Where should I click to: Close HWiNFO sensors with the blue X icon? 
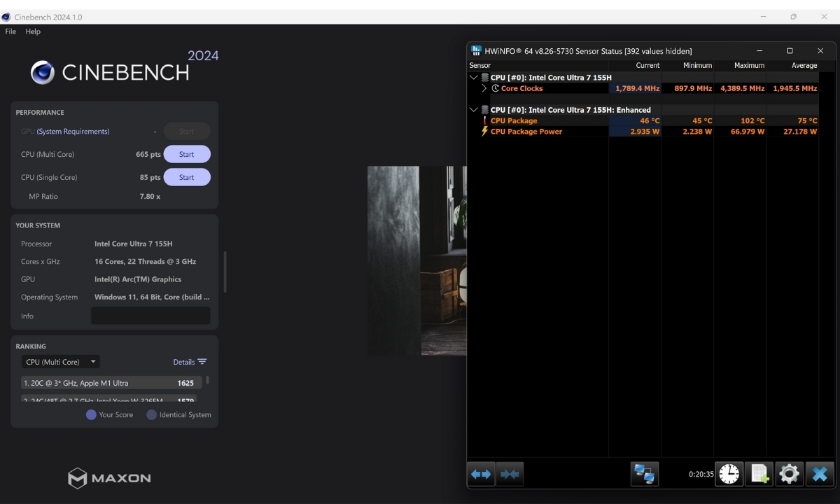820,474
